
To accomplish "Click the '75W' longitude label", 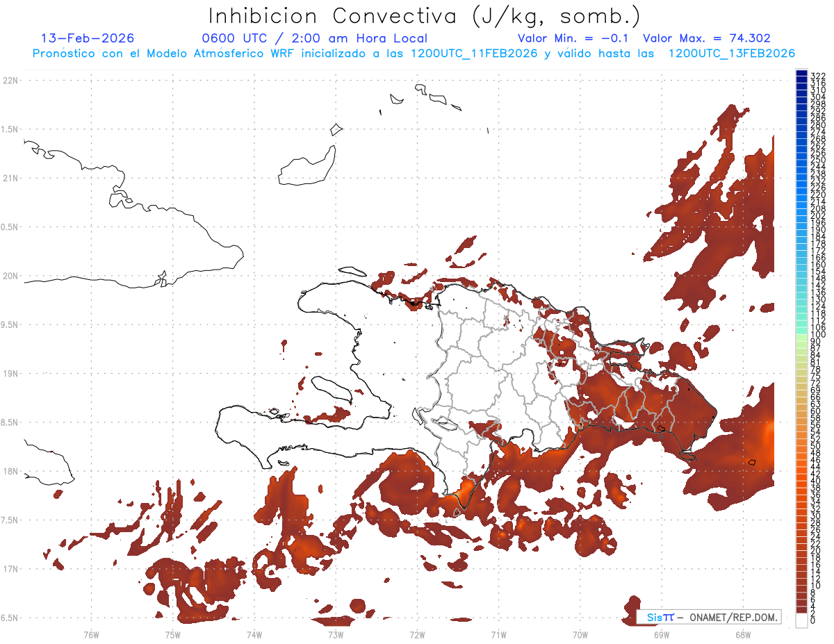I will (172, 634).
